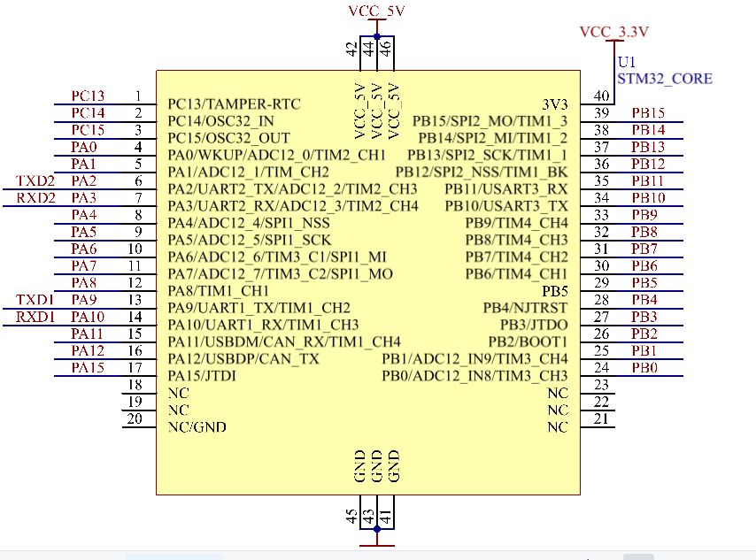Click the 3V3 pin name
The image size is (756, 560).
(x=555, y=104)
